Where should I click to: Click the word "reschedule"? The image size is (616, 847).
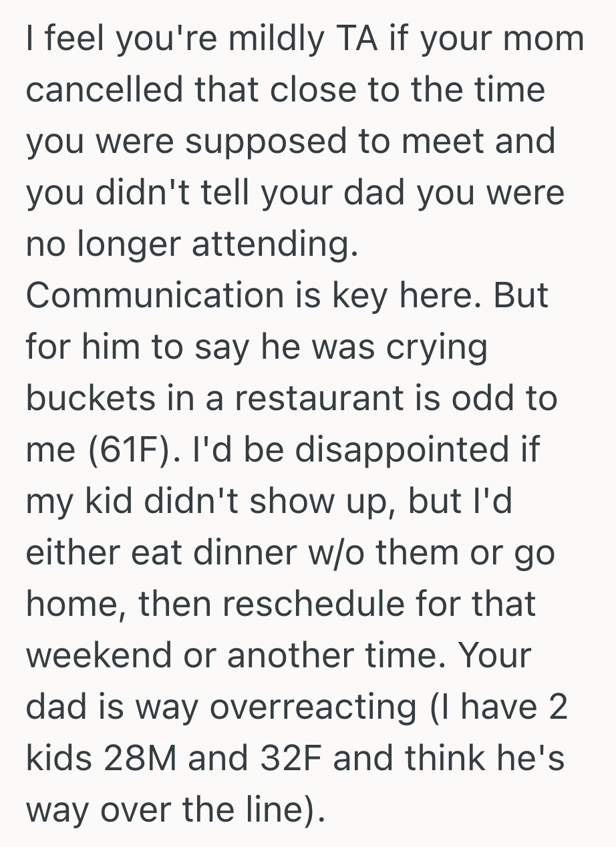coord(307,603)
